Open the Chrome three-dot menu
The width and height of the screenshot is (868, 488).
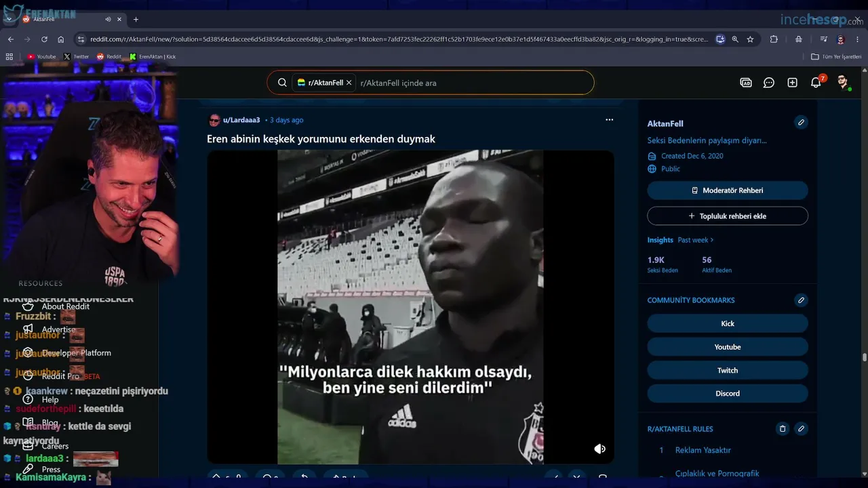(857, 39)
